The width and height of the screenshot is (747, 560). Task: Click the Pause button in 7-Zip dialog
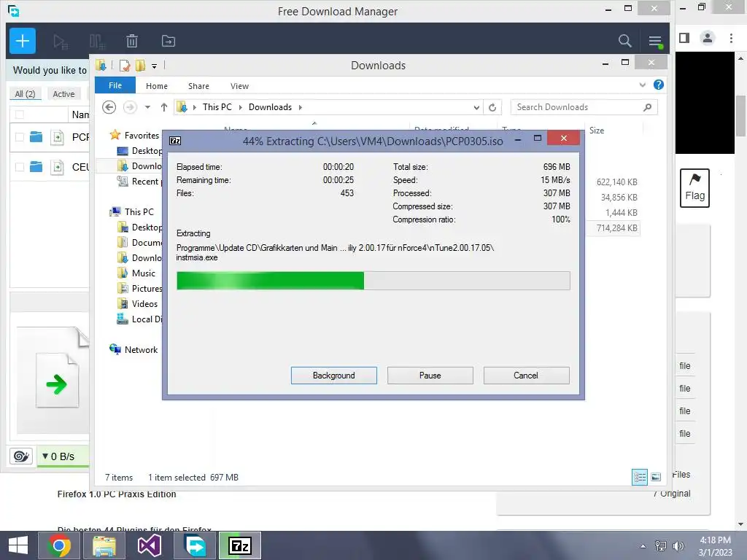coord(430,376)
